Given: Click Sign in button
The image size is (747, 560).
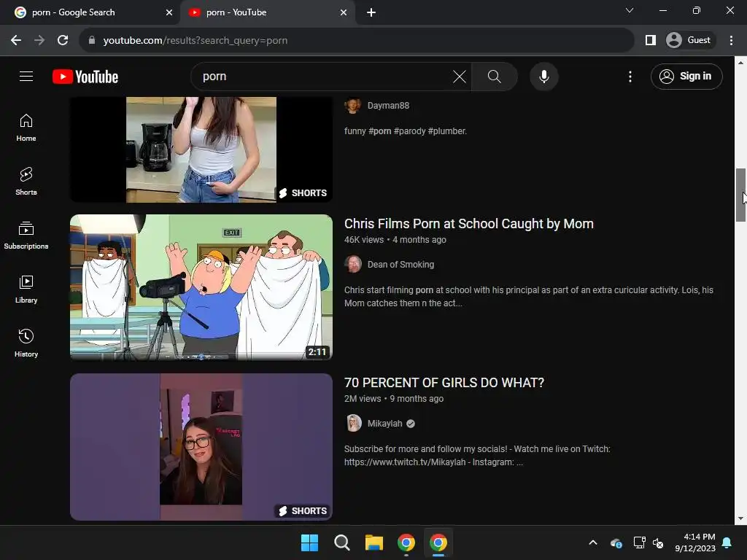Looking at the screenshot, I should click(x=686, y=76).
